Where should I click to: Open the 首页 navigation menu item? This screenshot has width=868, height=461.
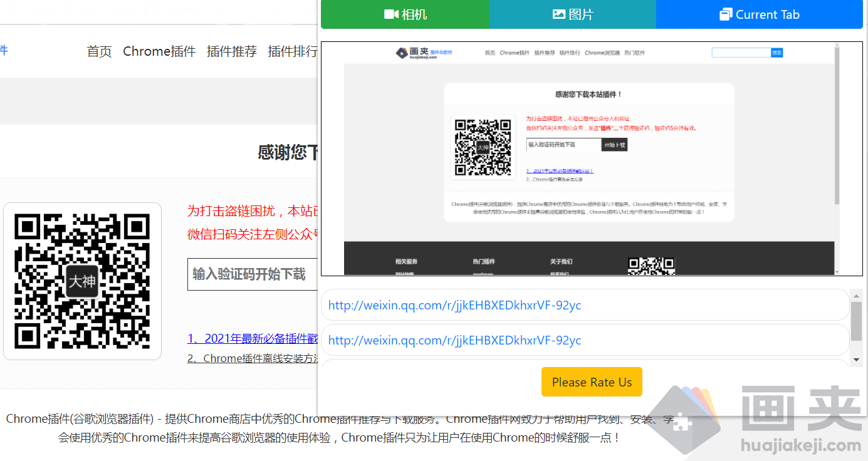pos(98,51)
